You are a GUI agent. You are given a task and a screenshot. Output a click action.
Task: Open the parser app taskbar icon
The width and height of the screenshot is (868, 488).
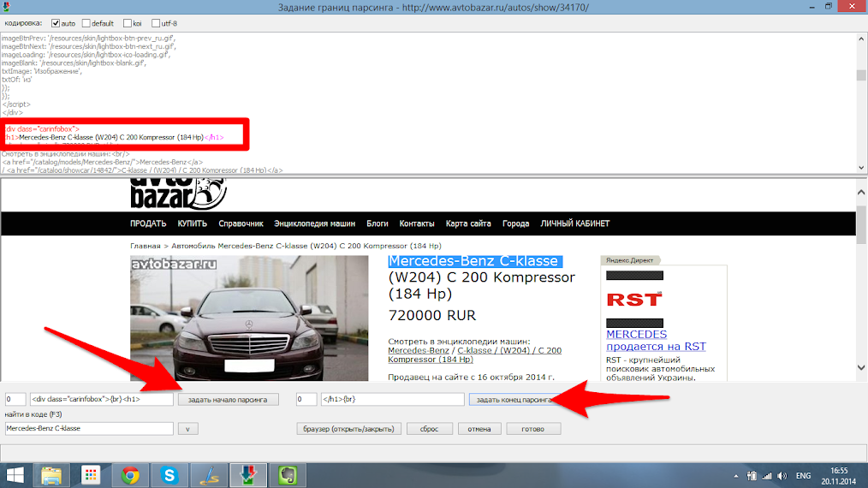(248, 475)
